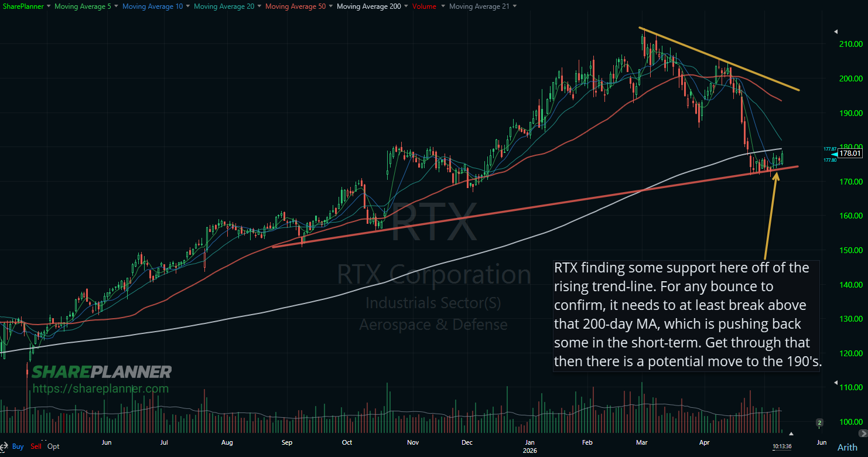Expand Moving Average 21 options
868x457 pixels.
(x=514, y=6)
